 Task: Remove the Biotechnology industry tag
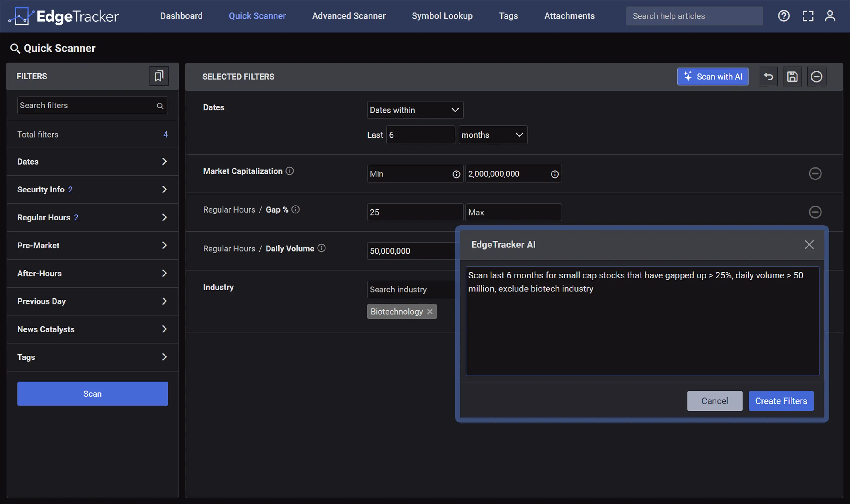[430, 312]
